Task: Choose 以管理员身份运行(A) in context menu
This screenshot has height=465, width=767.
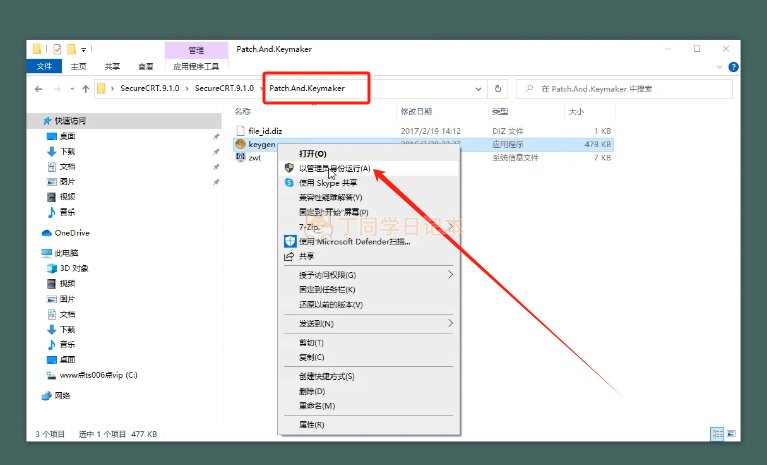Action: (369, 168)
